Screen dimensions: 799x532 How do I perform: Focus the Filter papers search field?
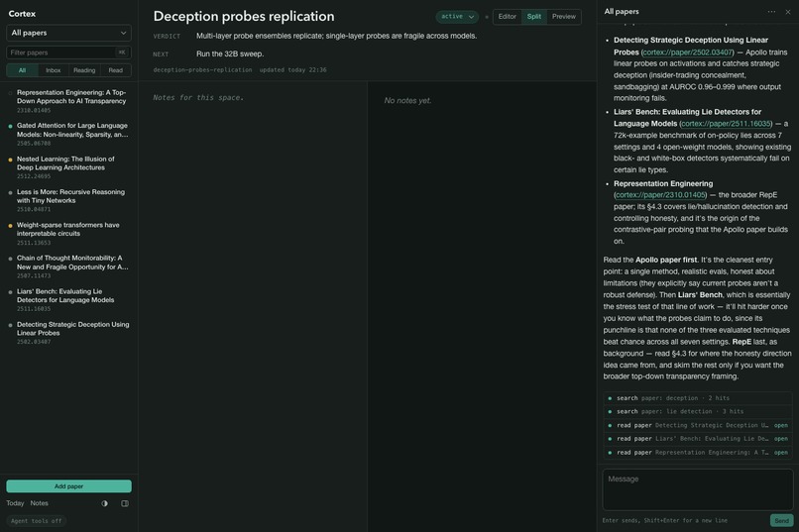pos(68,53)
